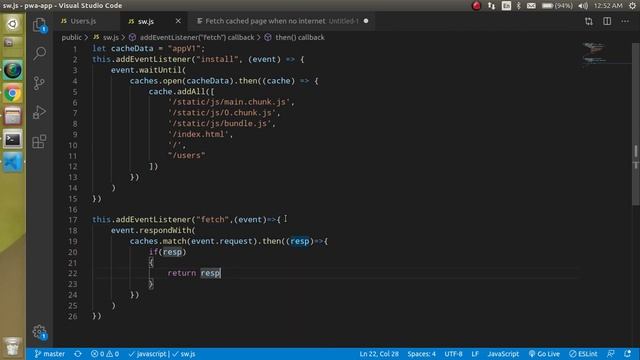
Task: Open the Trash in the launcher
Action: click(12, 347)
